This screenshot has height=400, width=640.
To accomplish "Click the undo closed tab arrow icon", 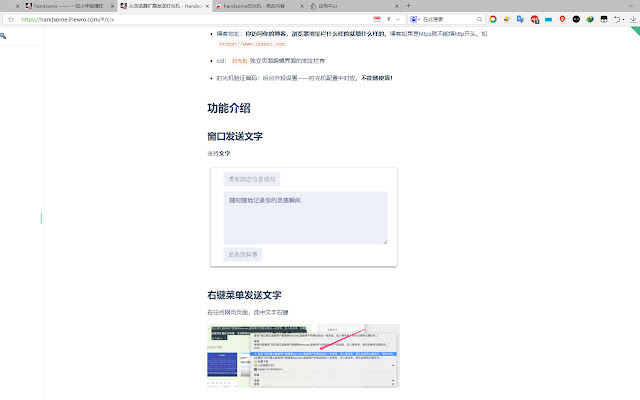I will pyautogui.click(x=617, y=19).
